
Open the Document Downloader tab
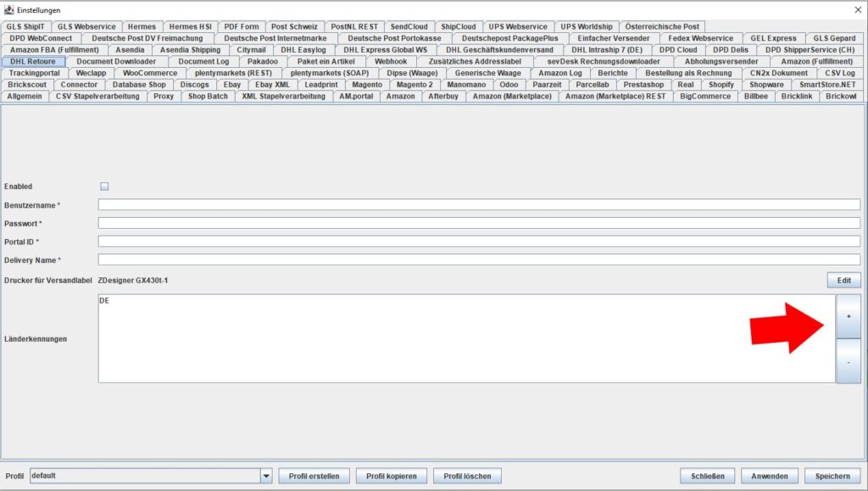116,61
